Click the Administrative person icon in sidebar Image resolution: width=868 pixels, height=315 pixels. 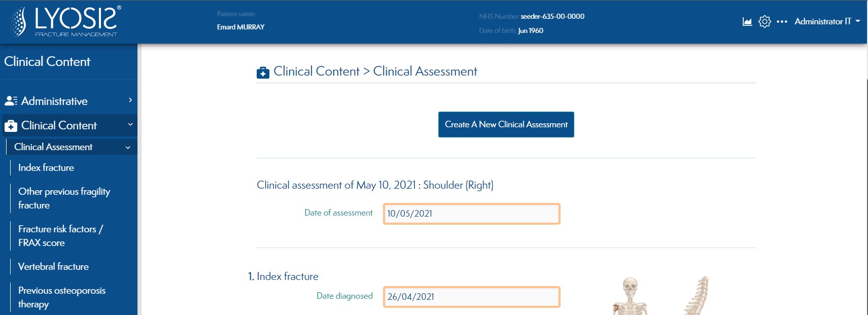11,100
